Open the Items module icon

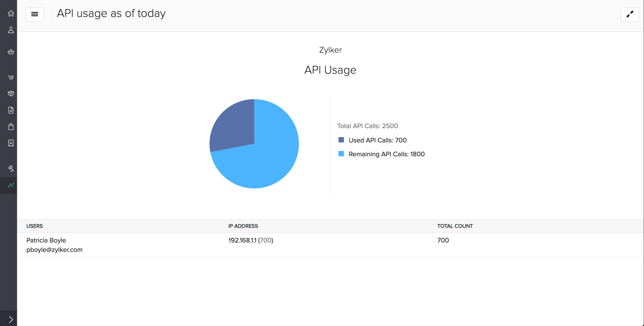click(11, 52)
